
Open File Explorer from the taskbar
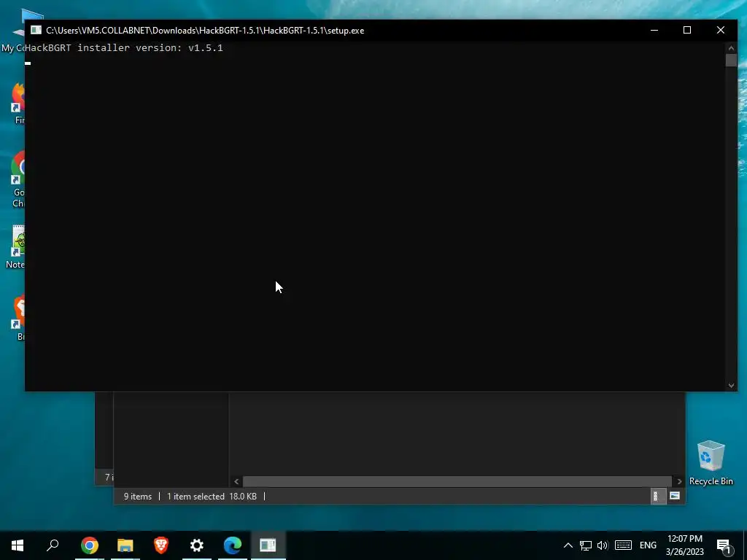click(125, 545)
